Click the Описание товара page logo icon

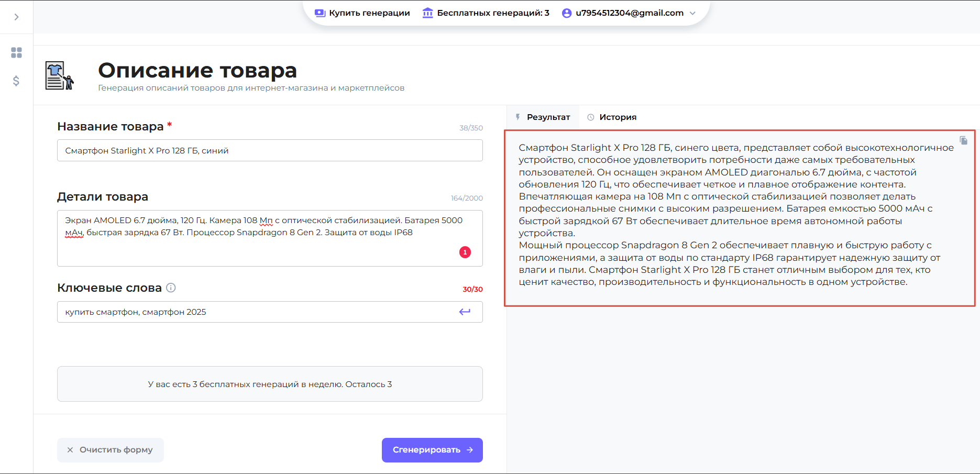(59, 75)
